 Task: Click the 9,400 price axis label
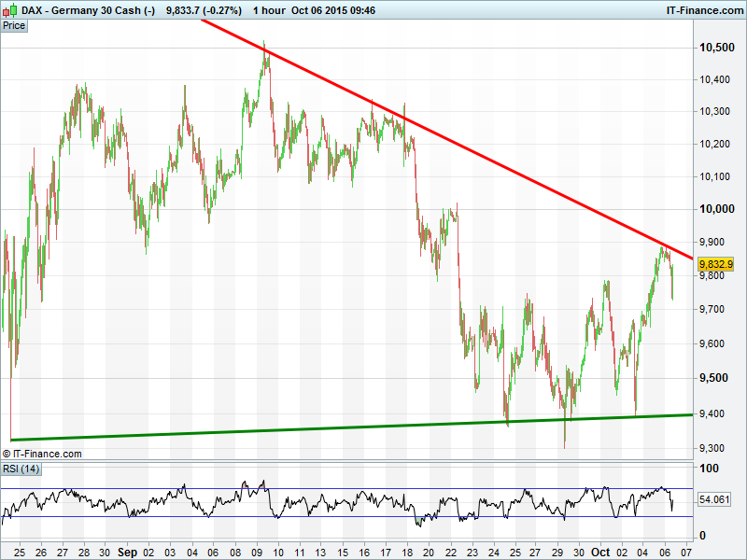click(712, 413)
